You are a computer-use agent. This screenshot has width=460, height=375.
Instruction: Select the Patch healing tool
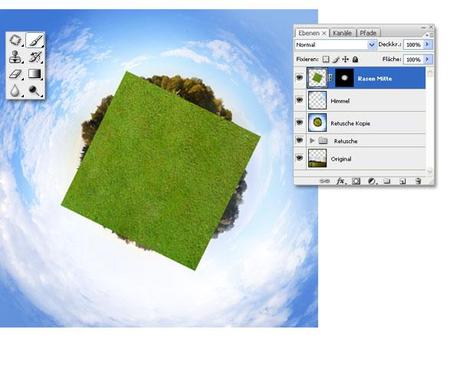(x=16, y=41)
